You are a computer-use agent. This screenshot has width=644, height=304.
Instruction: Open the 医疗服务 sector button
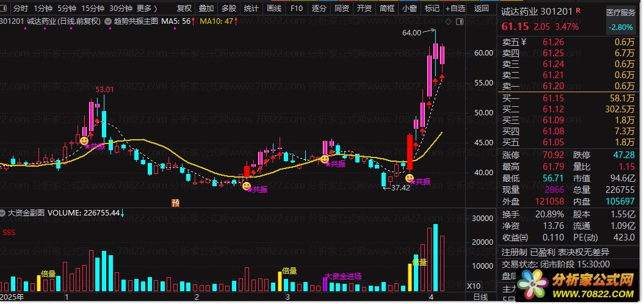[x=621, y=13]
